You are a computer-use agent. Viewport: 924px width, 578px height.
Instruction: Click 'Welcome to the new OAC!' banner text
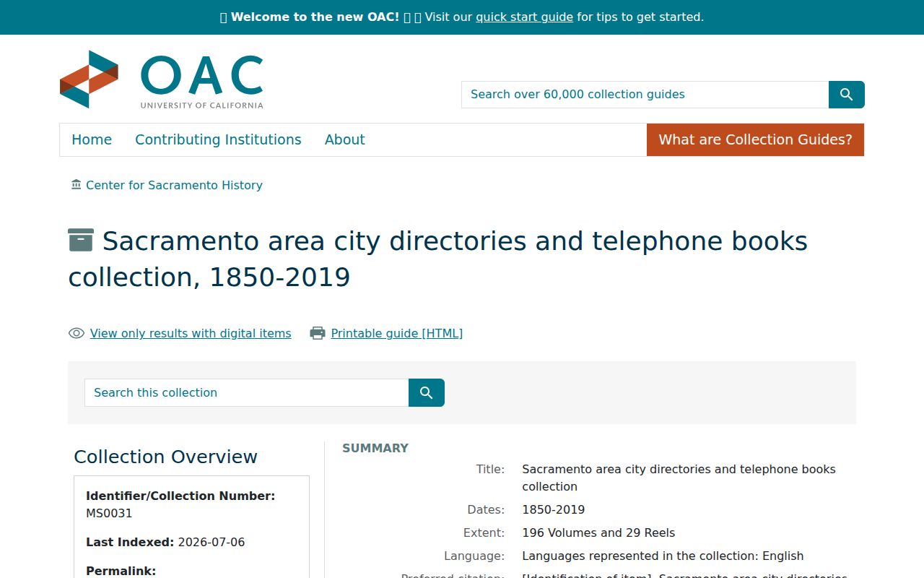click(x=315, y=17)
